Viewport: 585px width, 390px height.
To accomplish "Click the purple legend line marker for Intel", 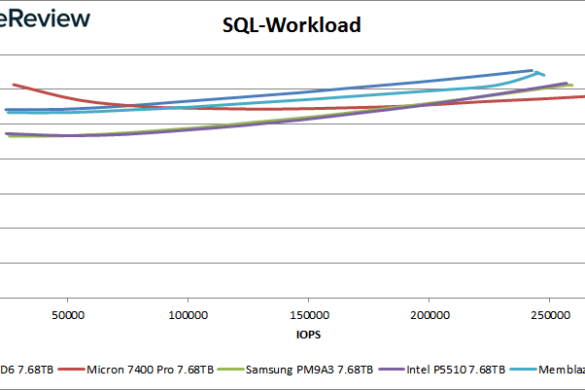I will [391, 369].
